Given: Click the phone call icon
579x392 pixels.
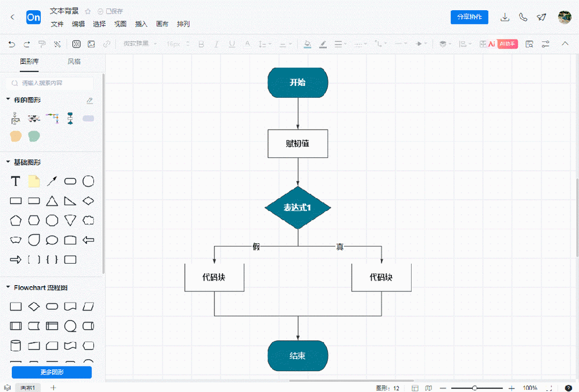Looking at the screenshot, I should coord(523,18).
